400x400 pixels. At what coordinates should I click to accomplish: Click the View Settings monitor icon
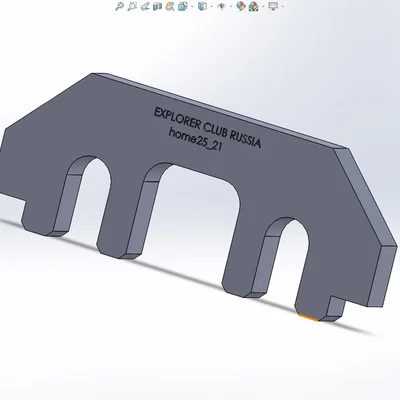pyautogui.click(x=273, y=6)
